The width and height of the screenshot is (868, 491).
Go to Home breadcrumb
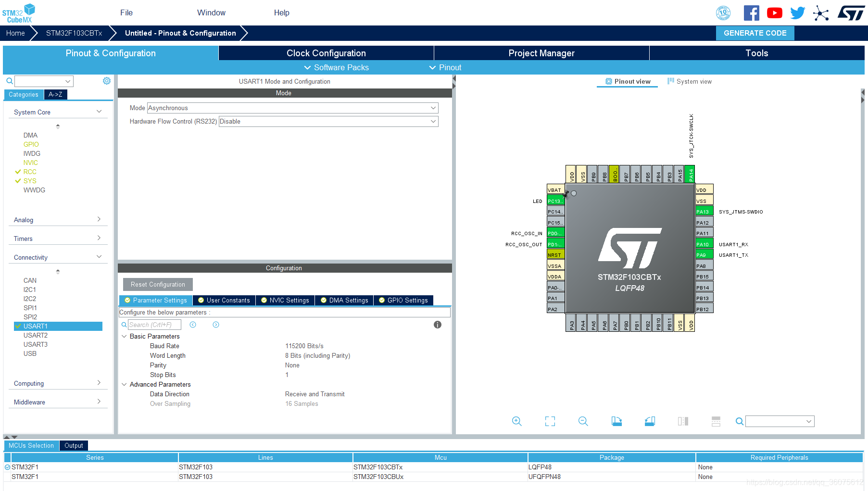coord(15,33)
